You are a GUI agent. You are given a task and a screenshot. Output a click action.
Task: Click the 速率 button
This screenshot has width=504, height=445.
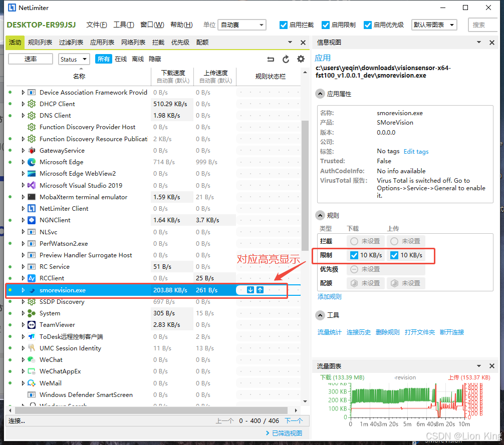click(31, 59)
